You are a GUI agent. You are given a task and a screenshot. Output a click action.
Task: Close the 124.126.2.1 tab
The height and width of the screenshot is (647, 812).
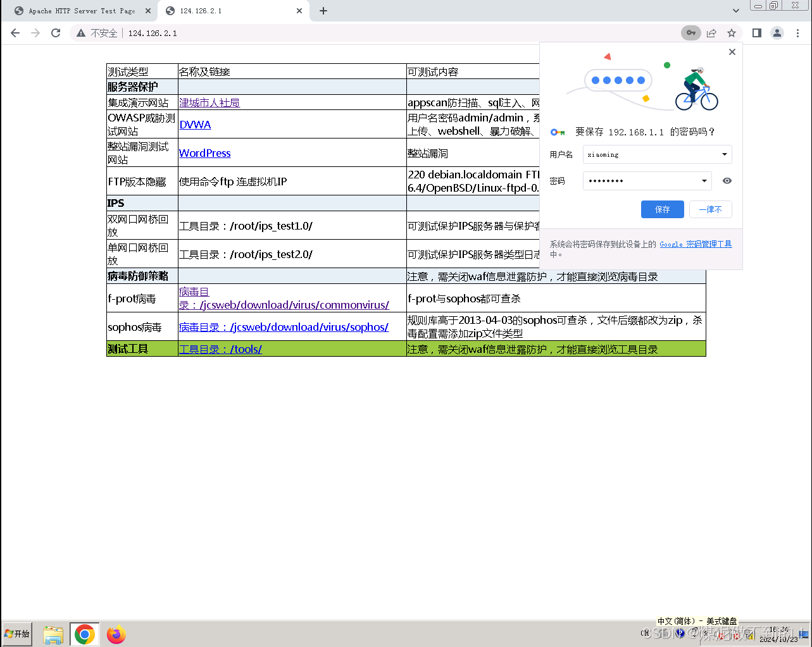point(300,11)
